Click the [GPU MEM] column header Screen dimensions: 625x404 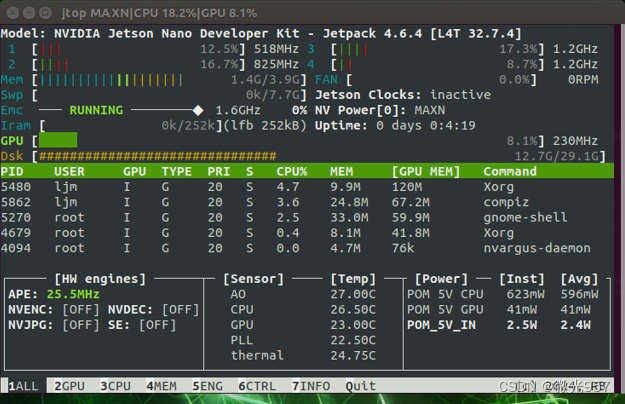426,171
